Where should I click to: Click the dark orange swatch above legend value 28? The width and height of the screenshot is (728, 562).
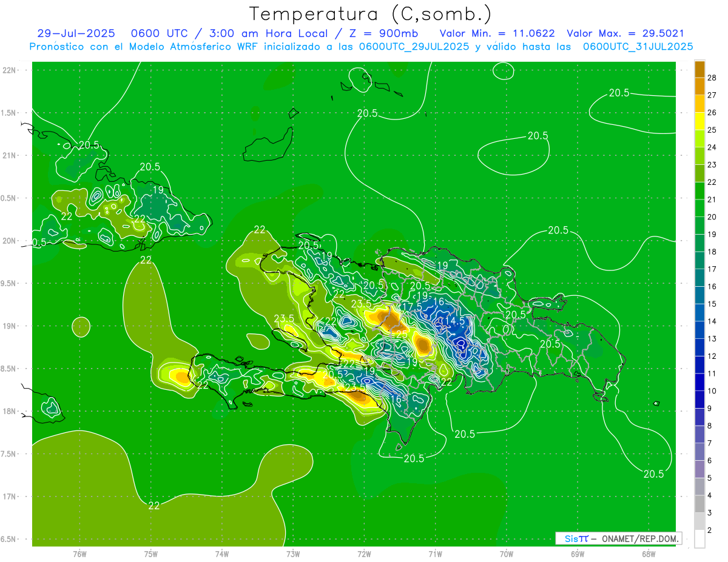(699, 69)
